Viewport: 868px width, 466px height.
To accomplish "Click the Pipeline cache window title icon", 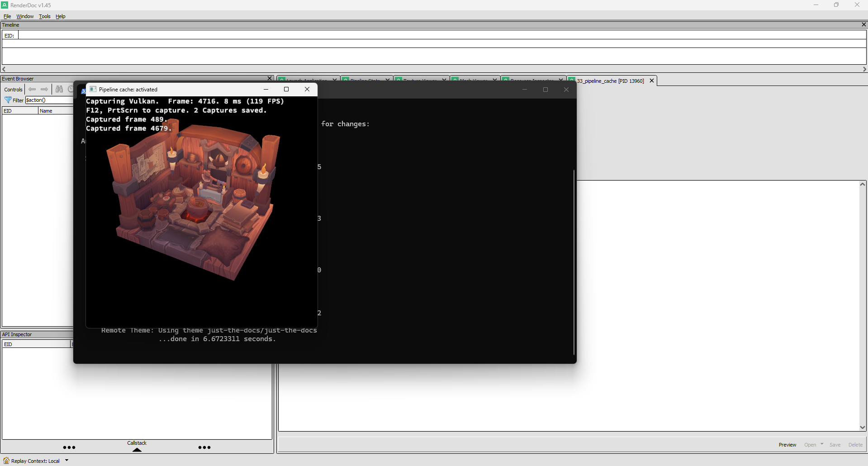I will click(93, 89).
